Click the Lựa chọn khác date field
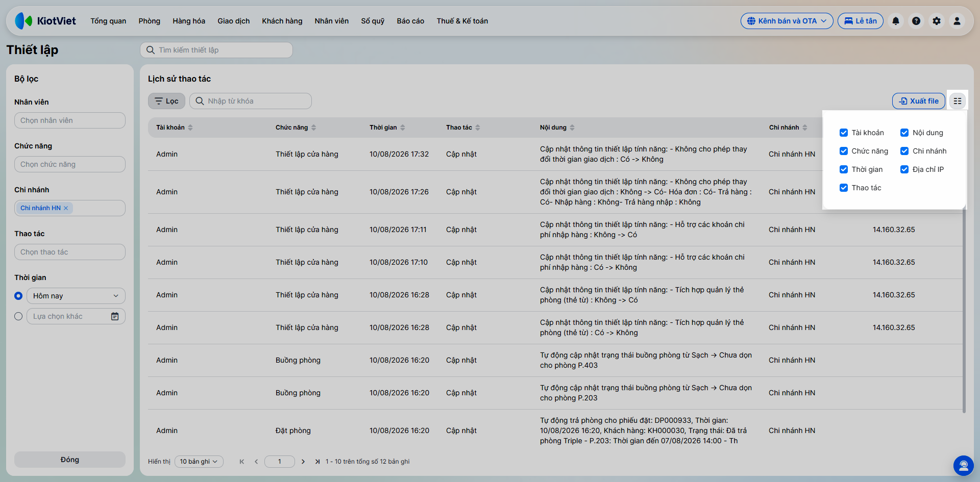Image resolution: width=980 pixels, height=482 pixels. pos(76,316)
